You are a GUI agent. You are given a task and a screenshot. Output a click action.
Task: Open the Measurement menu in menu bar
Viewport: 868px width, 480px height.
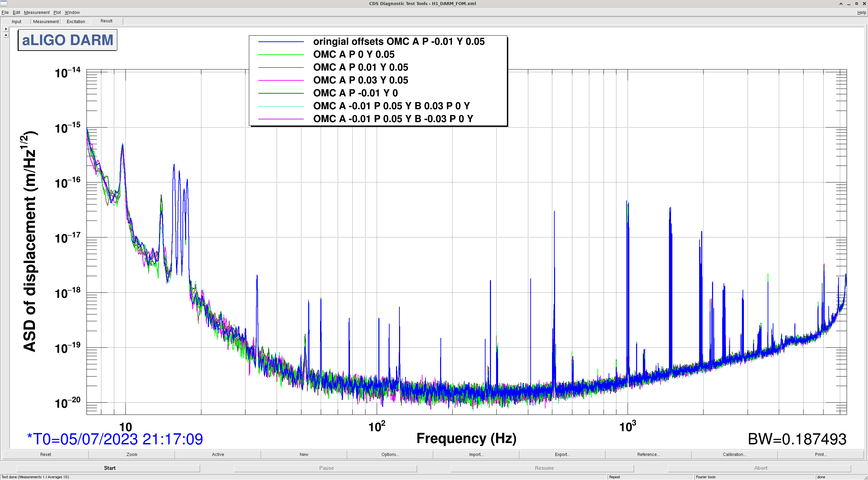pos(37,13)
